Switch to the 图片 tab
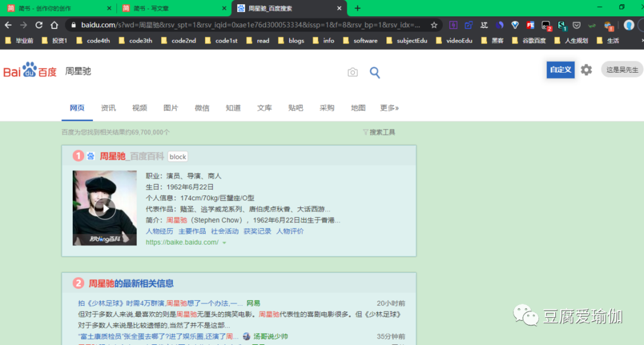This screenshot has width=644, height=345. click(171, 108)
